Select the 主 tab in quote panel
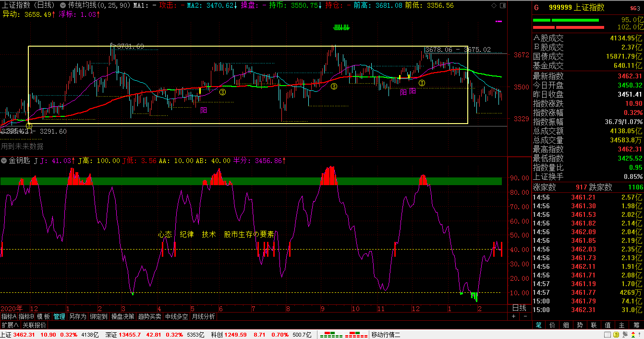The image size is (644, 339). [622, 326]
